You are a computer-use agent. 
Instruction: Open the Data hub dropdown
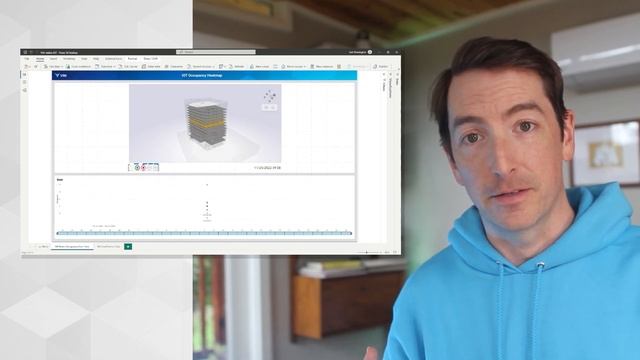105,66
